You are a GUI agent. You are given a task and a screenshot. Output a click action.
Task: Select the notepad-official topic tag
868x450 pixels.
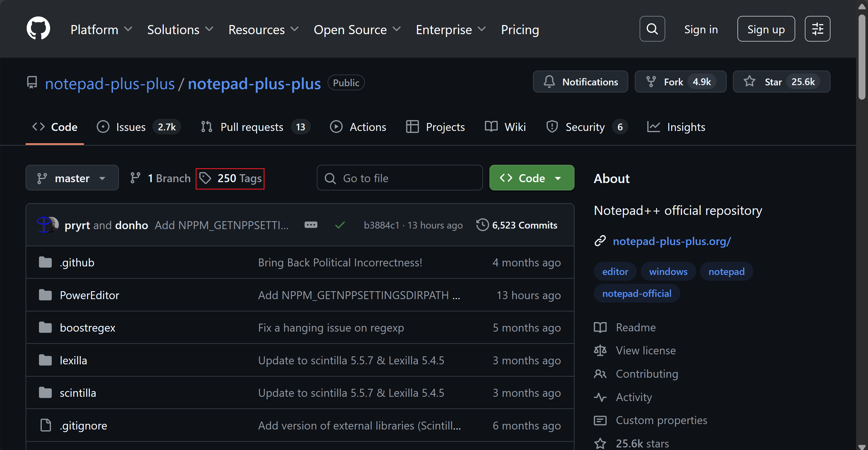tap(636, 293)
